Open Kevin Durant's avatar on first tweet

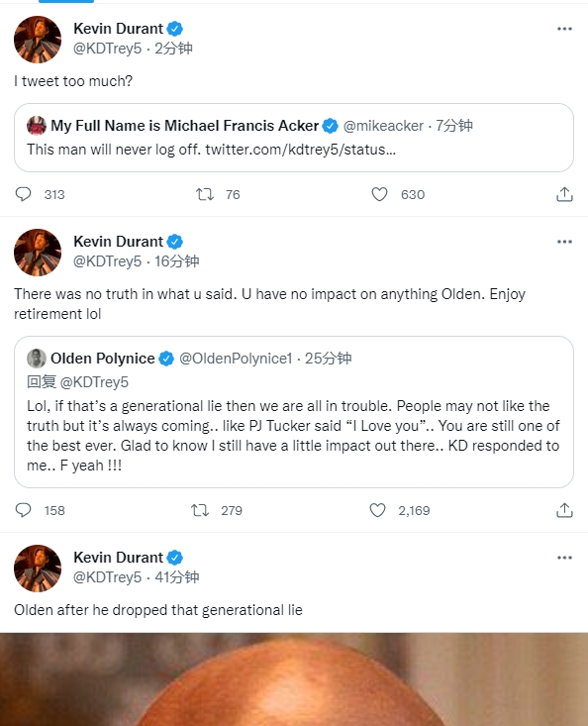tap(38, 40)
